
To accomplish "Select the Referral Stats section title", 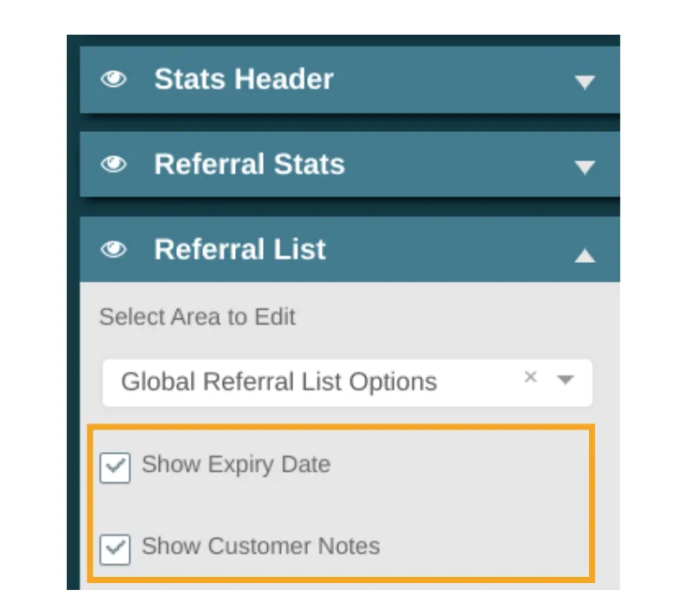I will pos(249,164).
